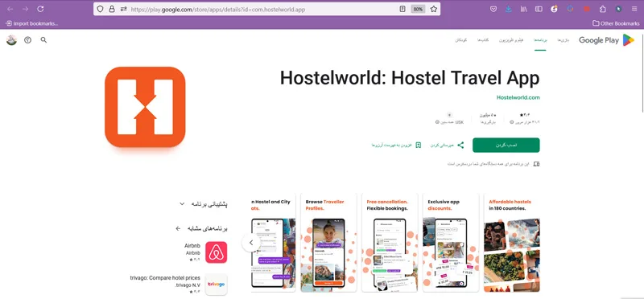Open Import bookmarks in bookmarks toolbar
The image size is (644, 299).
[x=31, y=23]
